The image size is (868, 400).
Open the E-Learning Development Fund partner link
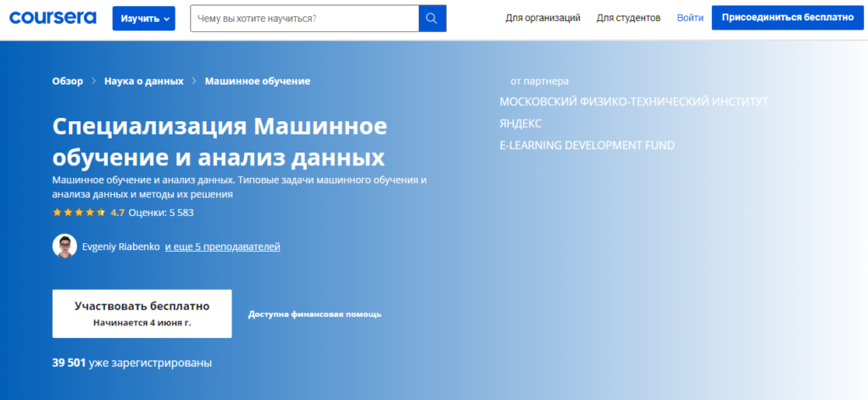point(587,146)
